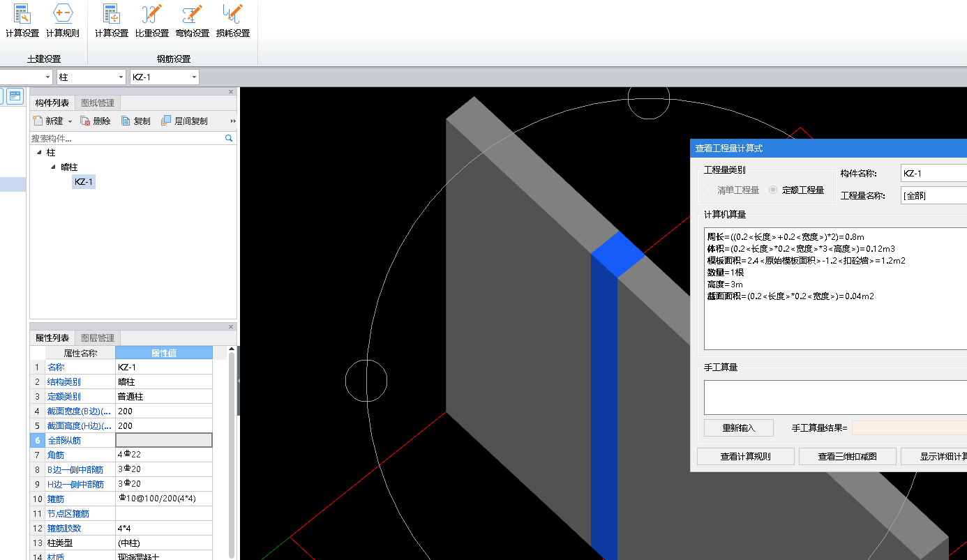The image size is (967, 560).
Task: Click the 模板面积 calculation line
Action: [x=806, y=261]
